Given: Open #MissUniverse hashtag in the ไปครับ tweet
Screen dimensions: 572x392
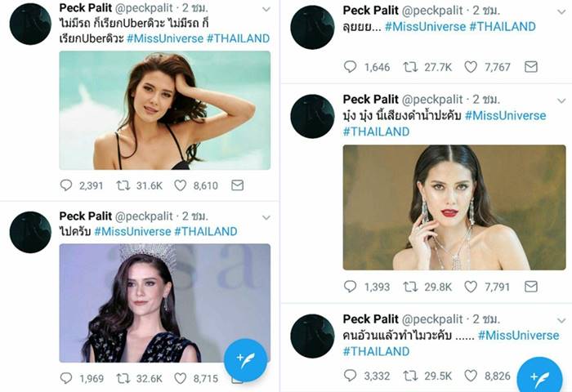Looking at the screenshot, I should (132, 231).
